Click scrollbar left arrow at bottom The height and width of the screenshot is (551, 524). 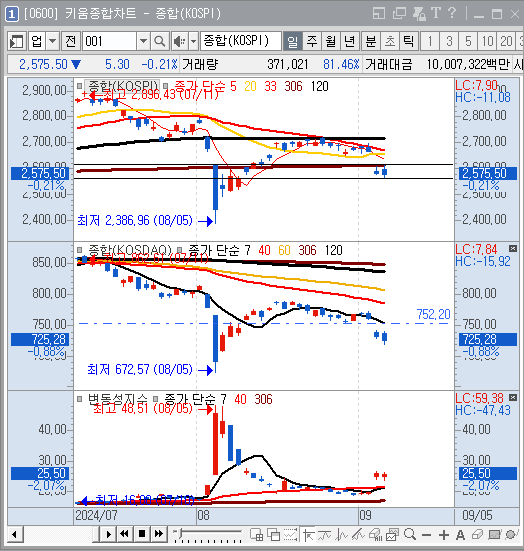coord(14,535)
